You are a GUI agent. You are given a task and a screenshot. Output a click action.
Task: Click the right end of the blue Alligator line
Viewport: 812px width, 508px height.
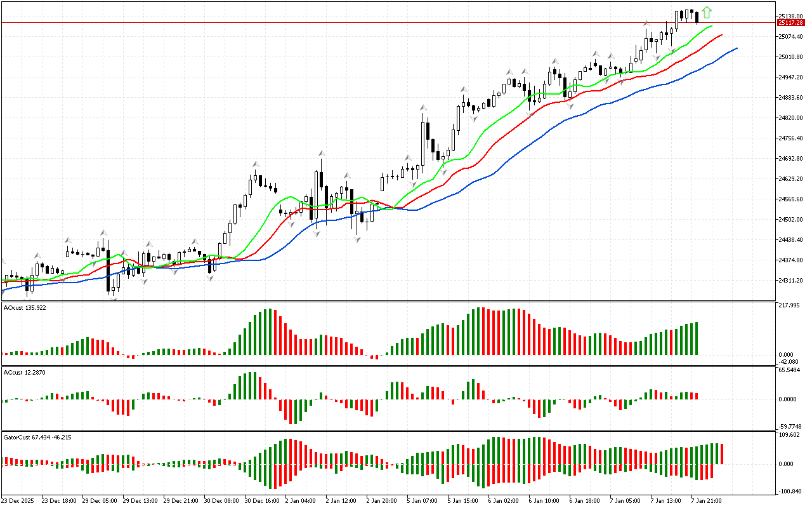(736, 48)
